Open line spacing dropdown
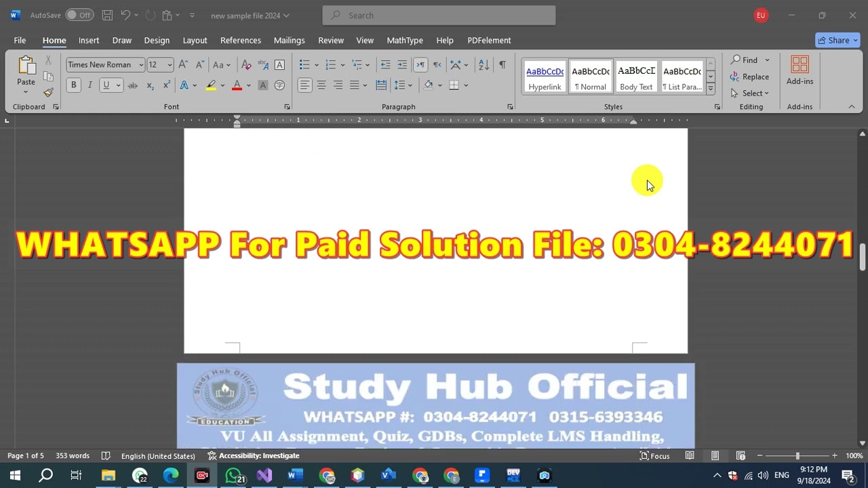This screenshot has height=488, width=868. pyautogui.click(x=403, y=85)
